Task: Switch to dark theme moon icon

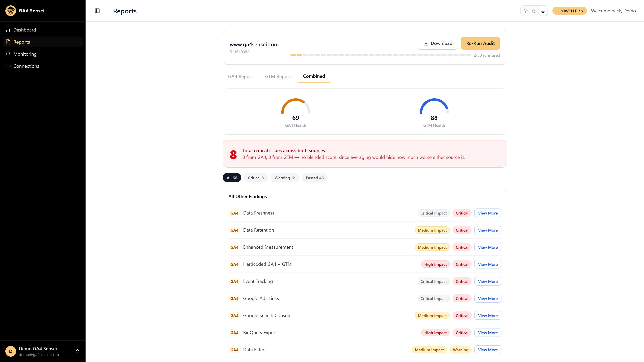Action: 534,11
